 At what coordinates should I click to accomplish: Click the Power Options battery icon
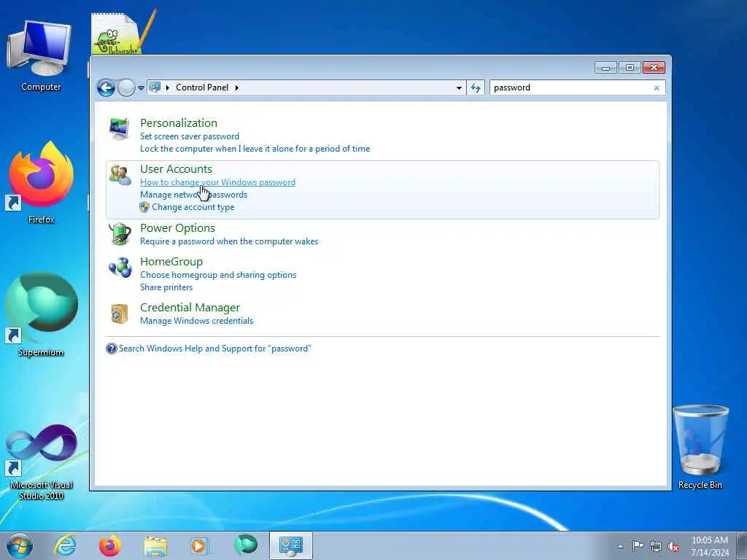(120, 234)
